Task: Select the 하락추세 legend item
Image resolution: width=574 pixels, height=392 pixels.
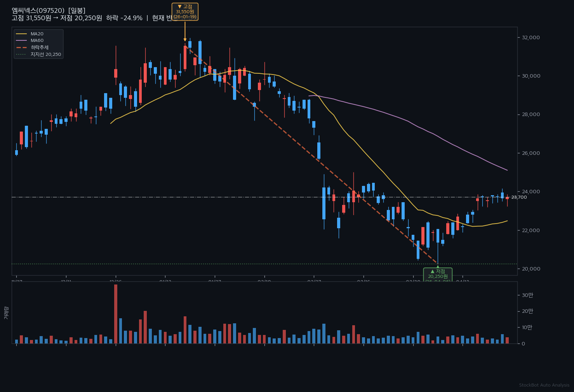Action: coord(39,47)
